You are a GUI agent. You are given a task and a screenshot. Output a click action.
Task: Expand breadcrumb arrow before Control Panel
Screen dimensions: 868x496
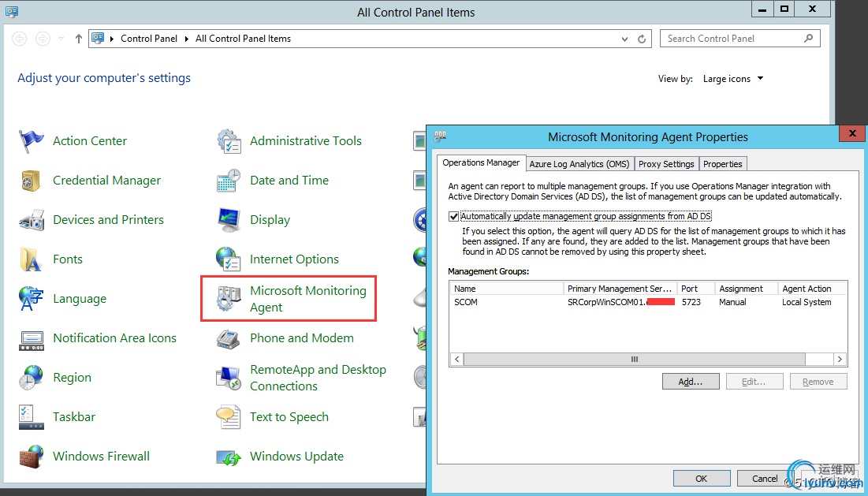[x=112, y=39]
